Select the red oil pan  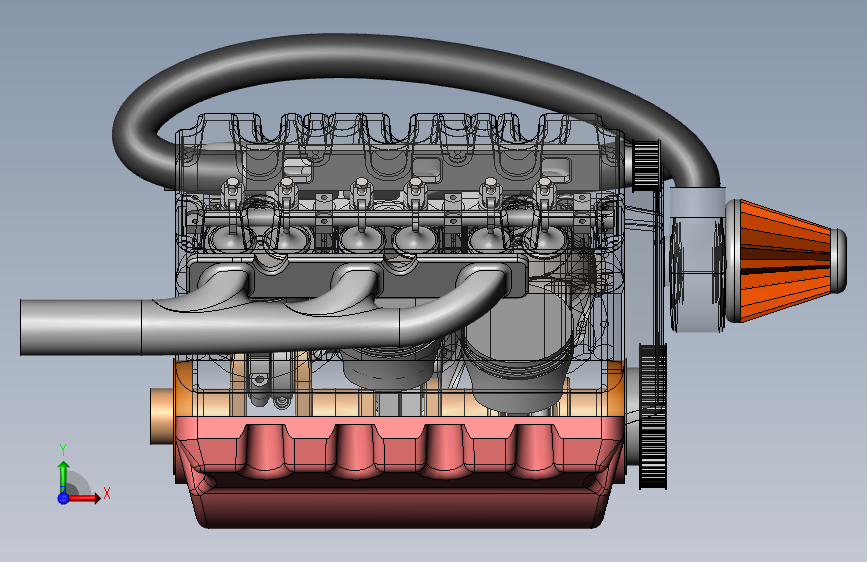point(399,471)
